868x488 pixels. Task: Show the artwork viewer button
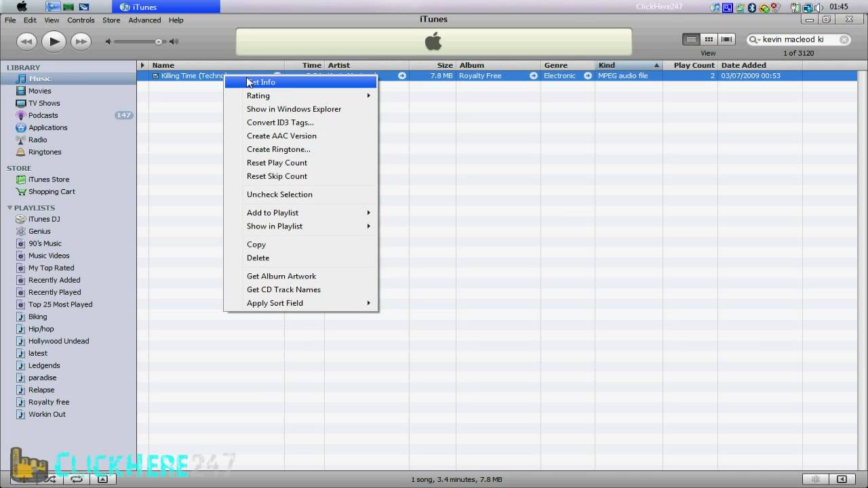click(102, 479)
